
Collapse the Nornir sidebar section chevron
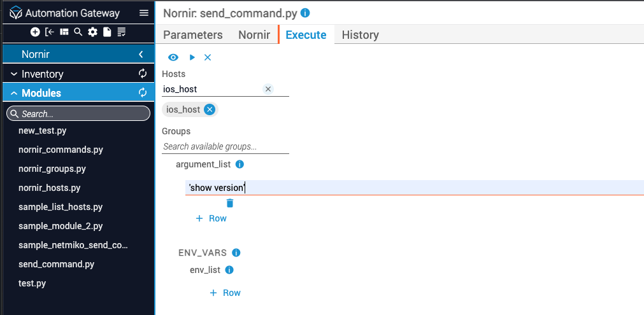pyautogui.click(x=141, y=55)
